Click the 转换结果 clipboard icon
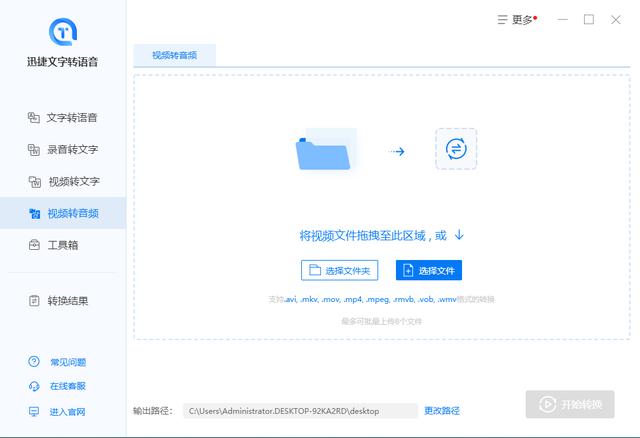 [x=34, y=301]
